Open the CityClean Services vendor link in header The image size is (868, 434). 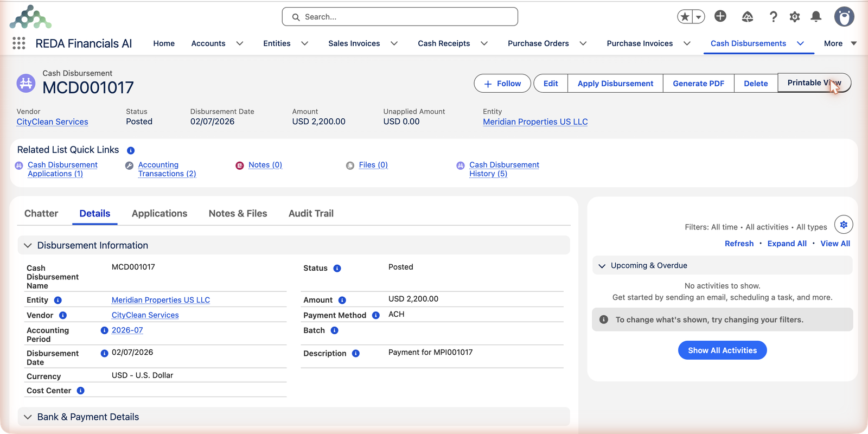(52, 122)
